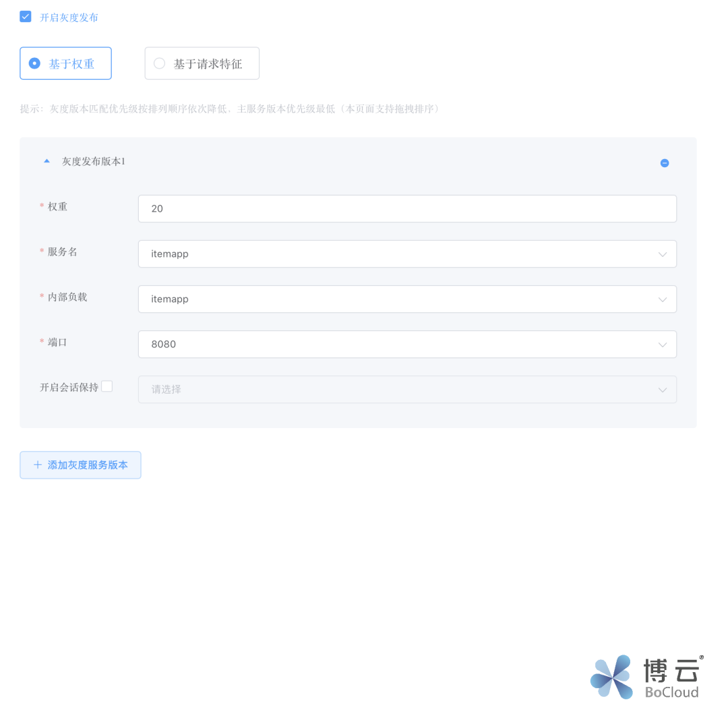The height and width of the screenshot is (728, 728).
Task: Click the collapse triangle beside 灰度发布版本1
Action: [47, 161]
